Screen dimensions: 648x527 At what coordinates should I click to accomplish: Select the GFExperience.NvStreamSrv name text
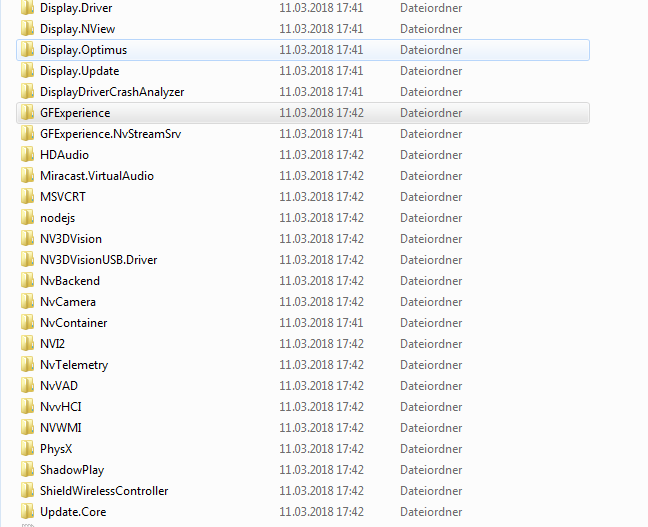(111, 134)
